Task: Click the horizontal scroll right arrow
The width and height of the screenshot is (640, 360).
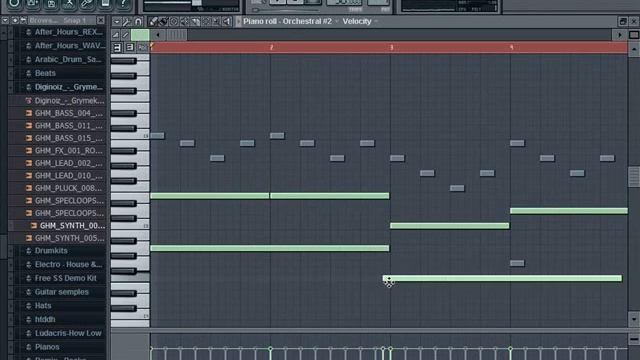Action: pos(620,35)
